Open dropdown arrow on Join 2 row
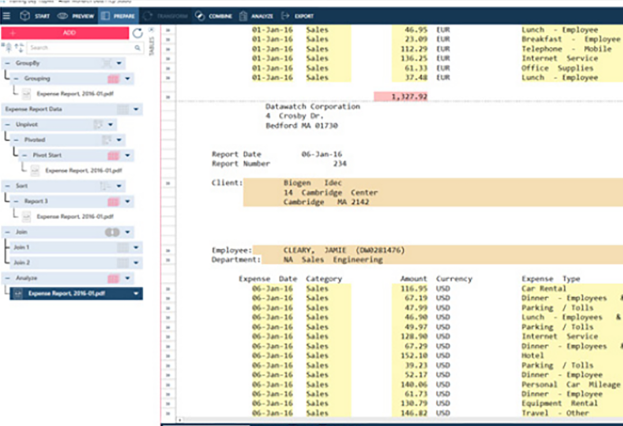The image size is (623, 426). (137, 263)
